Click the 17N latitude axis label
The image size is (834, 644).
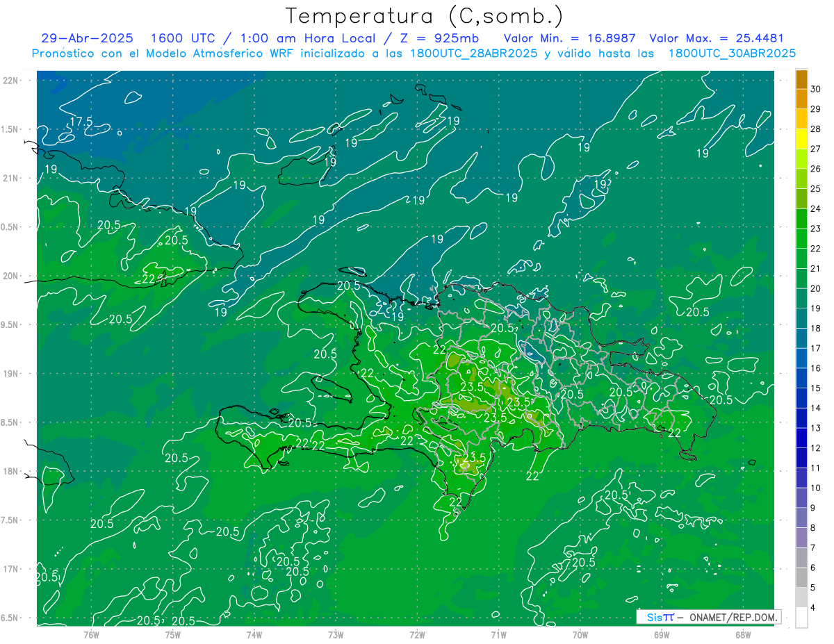point(10,569)
